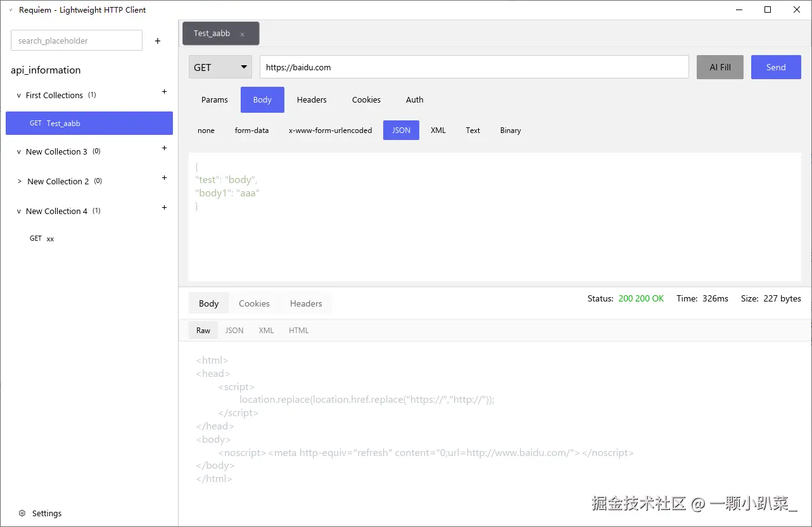
Task: Collapse the New Collection 4 group
Action: (x=19, y=212)
